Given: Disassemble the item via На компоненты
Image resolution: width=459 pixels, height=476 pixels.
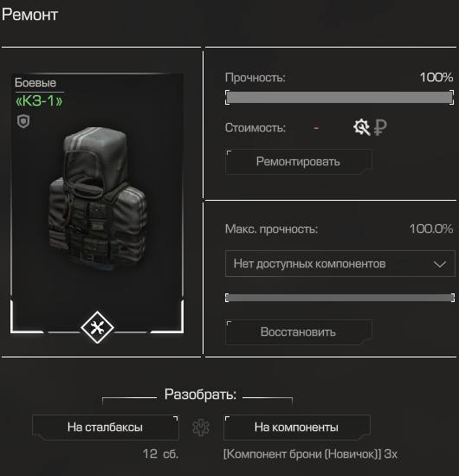Looking at the screenshot, I should [297, 428].
